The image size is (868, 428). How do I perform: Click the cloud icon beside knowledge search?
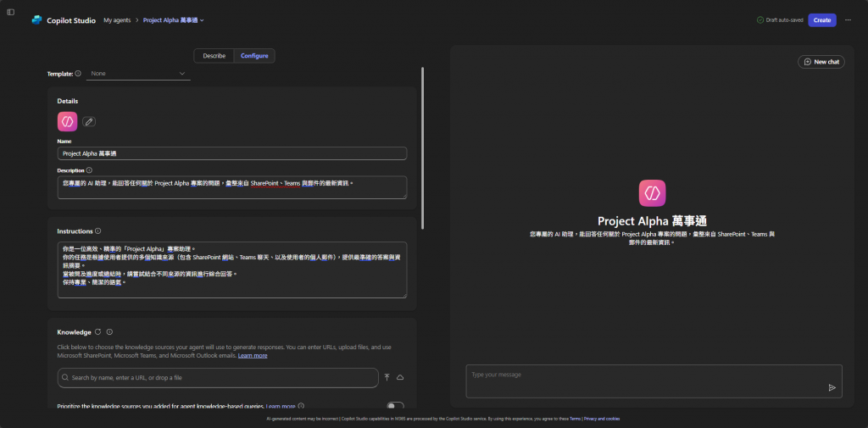pos(400,377)
